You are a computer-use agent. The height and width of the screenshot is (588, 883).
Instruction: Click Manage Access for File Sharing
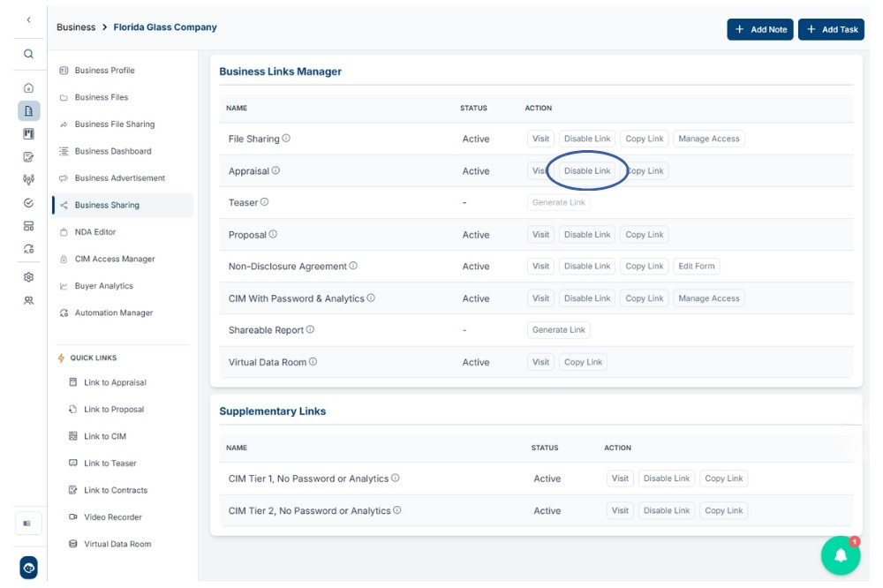point(708,139)
